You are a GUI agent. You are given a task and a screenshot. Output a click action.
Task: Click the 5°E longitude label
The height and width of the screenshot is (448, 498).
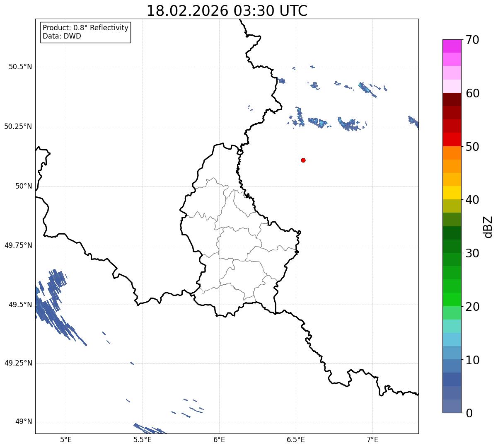66,439
